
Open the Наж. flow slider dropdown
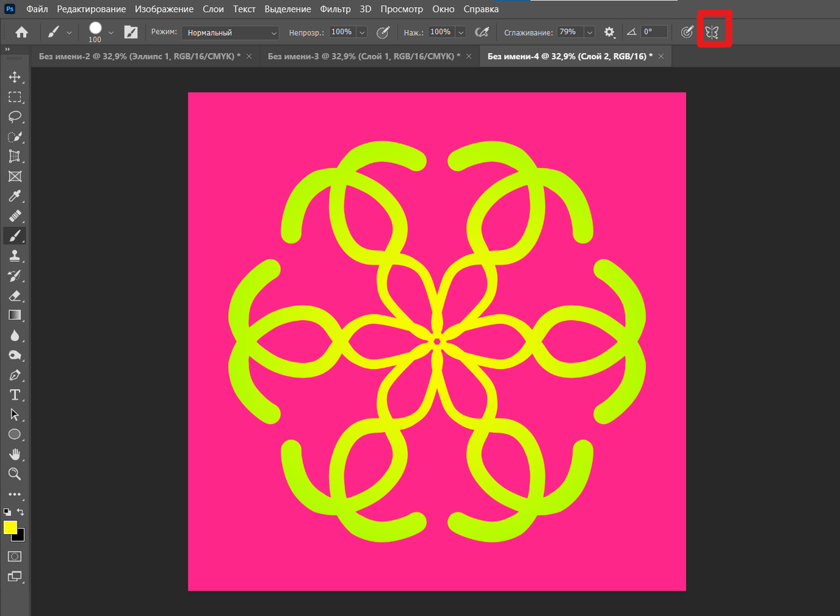pyautogui.click(x=460, y=32)
